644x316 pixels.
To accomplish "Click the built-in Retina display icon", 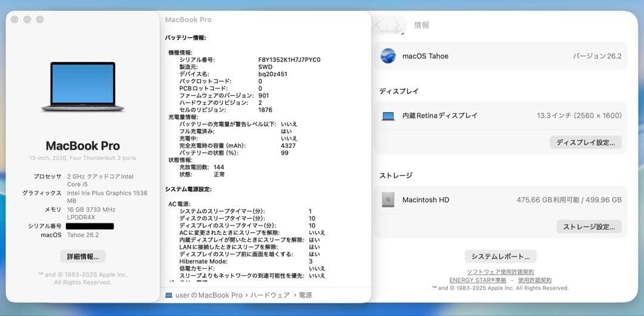I will pos(388,116).
